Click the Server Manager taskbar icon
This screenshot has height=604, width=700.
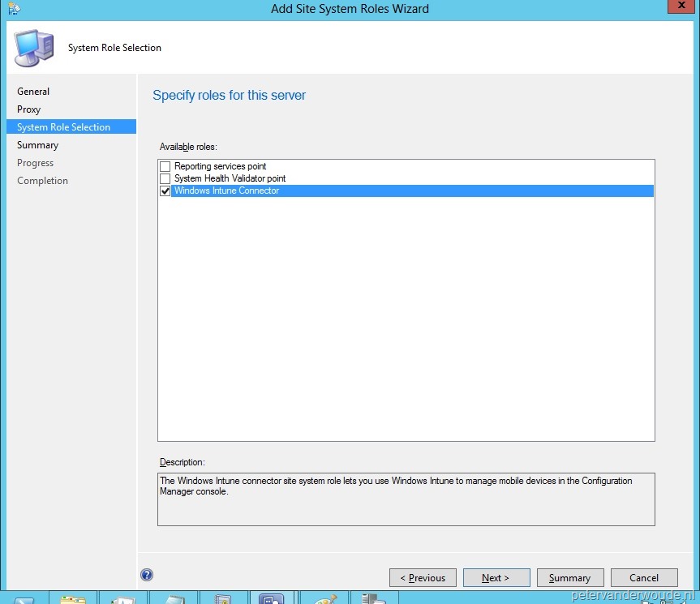pyautogui.click(x=373, y=598)
